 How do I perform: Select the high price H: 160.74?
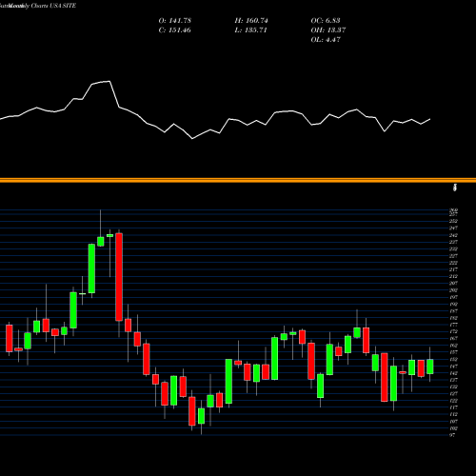(x=251, y=21)
